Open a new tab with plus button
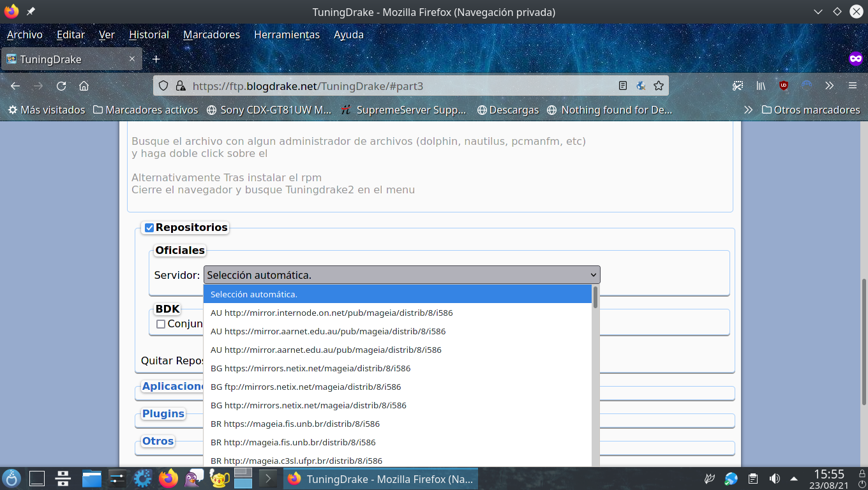 click(156, 59)
